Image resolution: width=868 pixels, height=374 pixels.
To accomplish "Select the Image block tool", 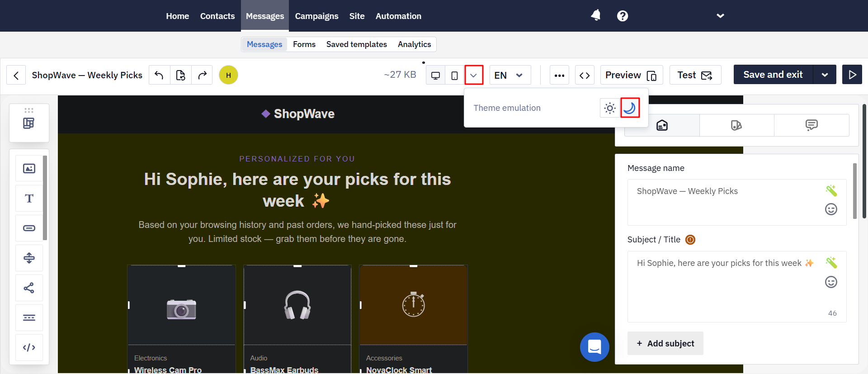I will 29,169.
